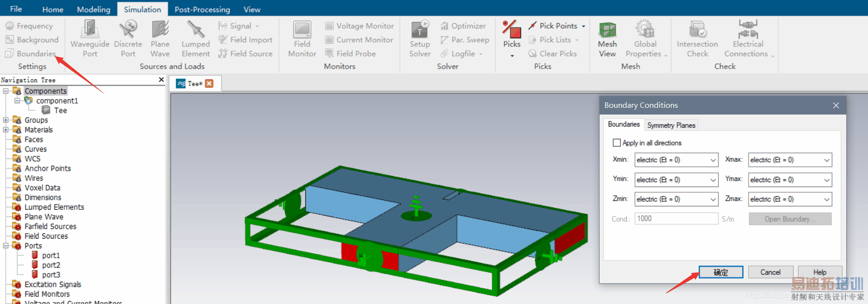Open the Xmin boundary dropdown
Image resolution: width=868 pixels, height=304 pixels.
[677, 160]
